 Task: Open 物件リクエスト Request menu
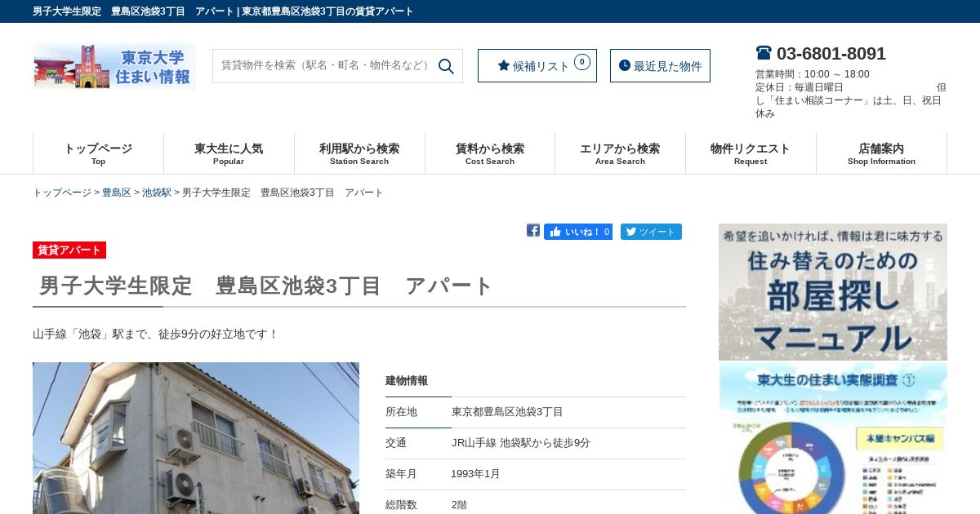coord(751,153)
